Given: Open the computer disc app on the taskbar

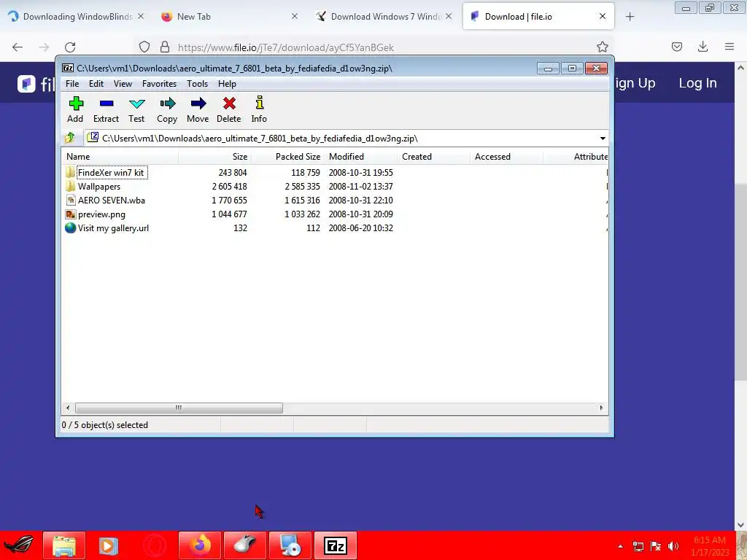Looking at the screenshot, I should tap(290, 545).
